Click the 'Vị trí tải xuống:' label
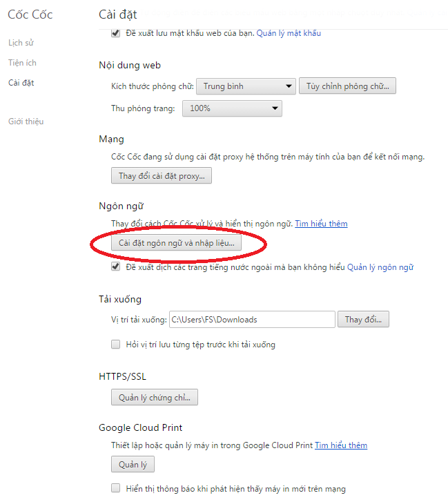The image size is (448, 502). [139, 320]
